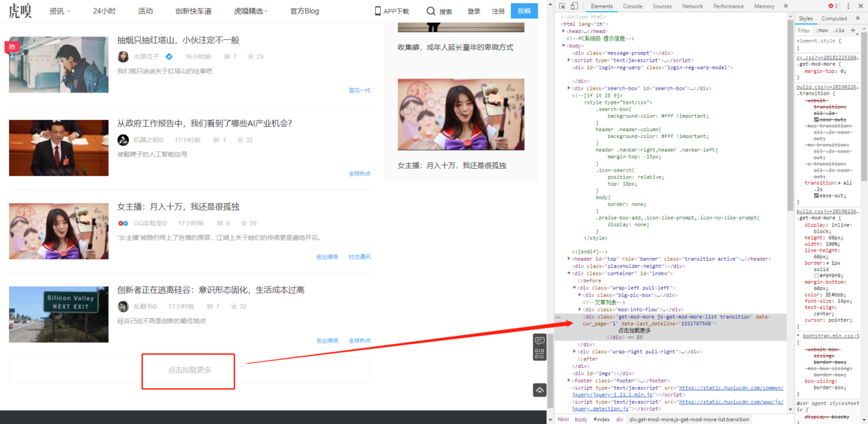Click the author avatar of 水原瓜子

point(123,57)
